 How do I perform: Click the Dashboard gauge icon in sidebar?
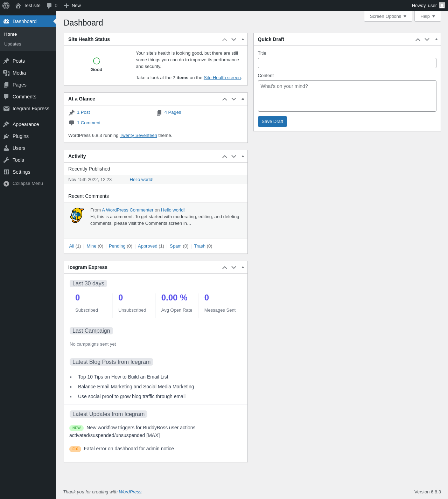(6, 21)
